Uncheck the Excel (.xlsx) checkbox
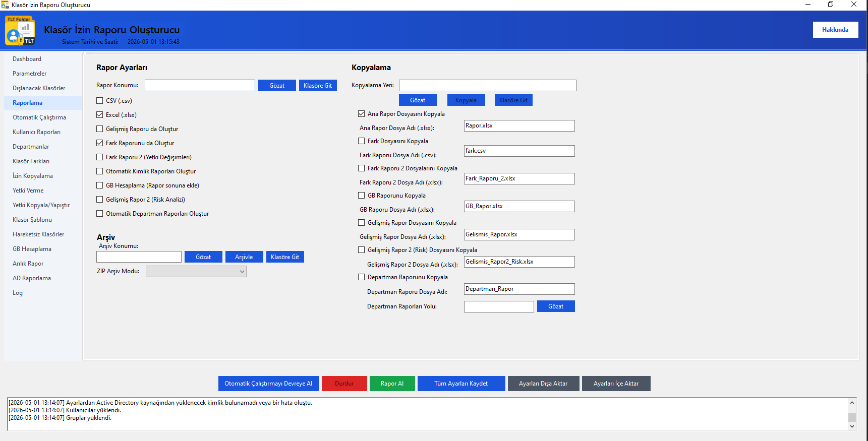 [100, 115]
